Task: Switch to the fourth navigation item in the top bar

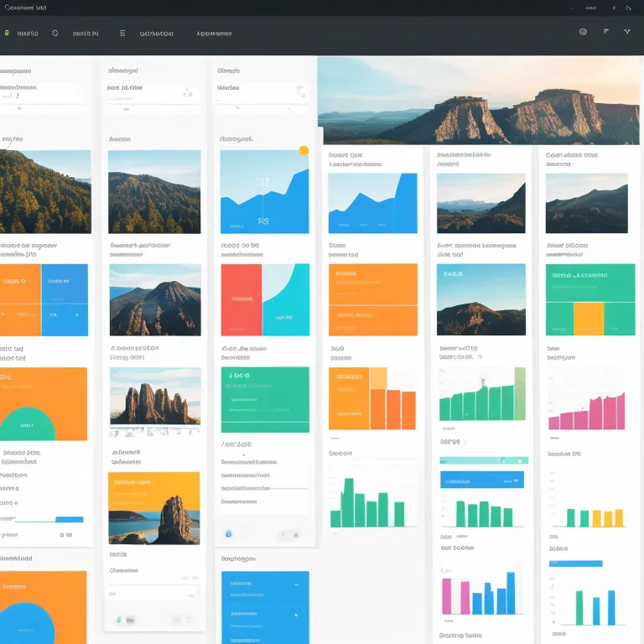Action: 214,34
